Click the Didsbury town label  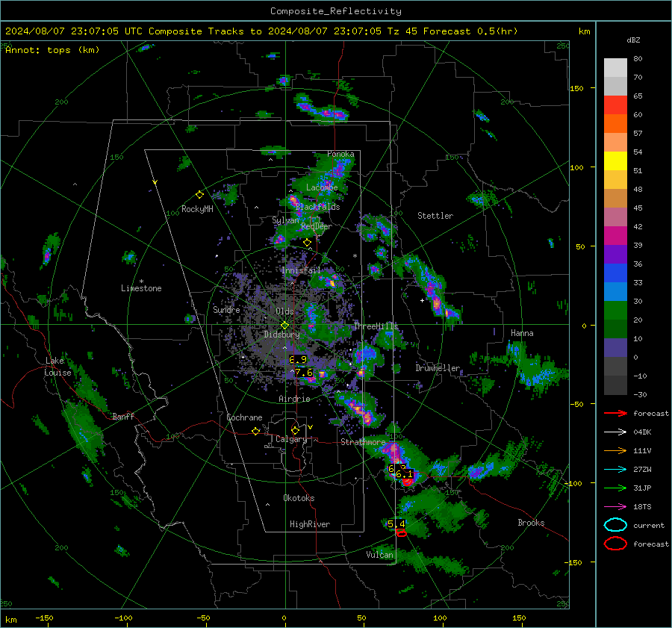[x=281, y=335]
